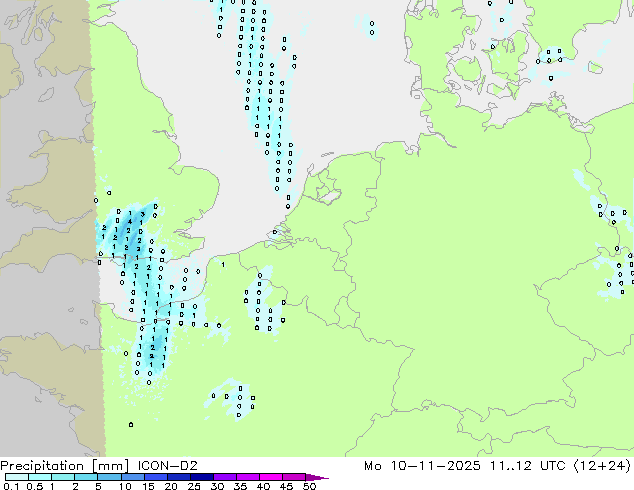The width and height of the screenshot is (634, 490).
Task: Select the 20–25 mm legend swatch
Action: tap(178, 477)
